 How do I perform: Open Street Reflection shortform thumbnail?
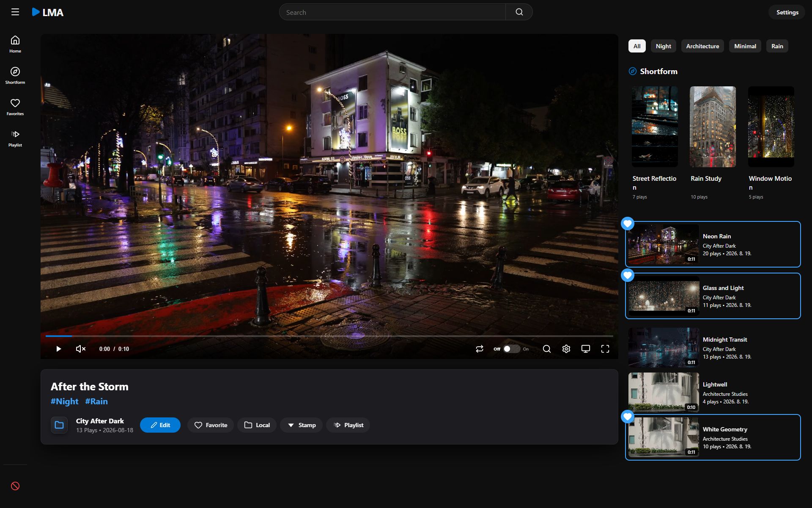pyautogui.click(x=655, y=127)
